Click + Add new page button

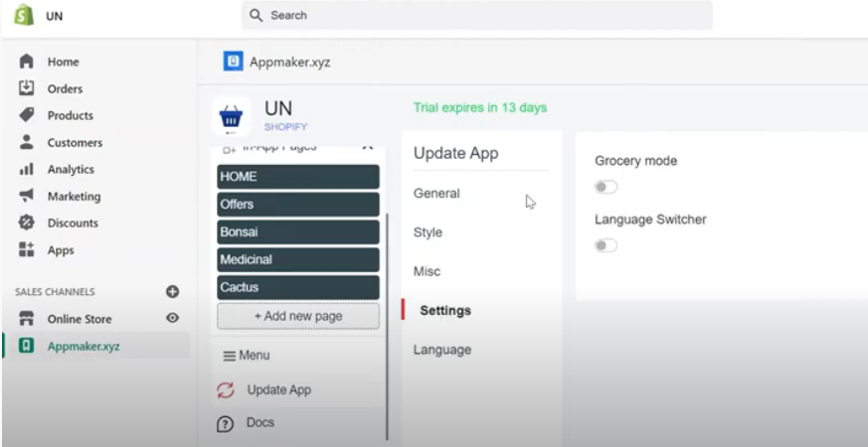point(298,316)
